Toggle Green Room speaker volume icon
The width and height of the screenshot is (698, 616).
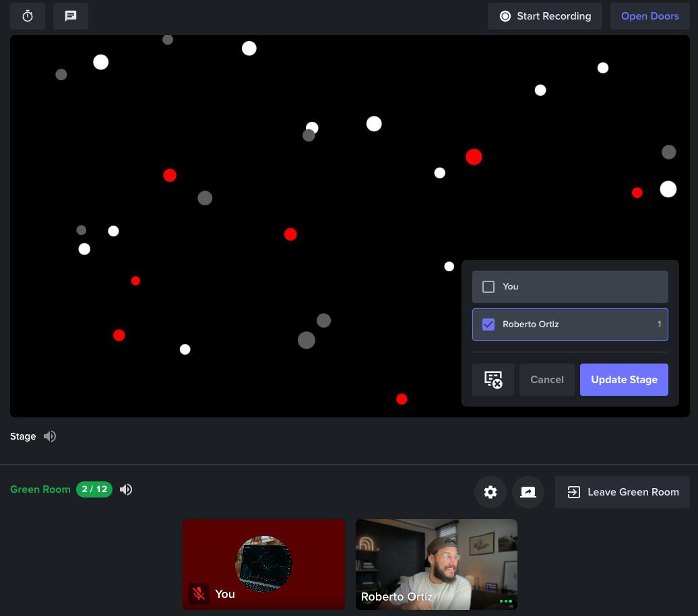[126, 489]
